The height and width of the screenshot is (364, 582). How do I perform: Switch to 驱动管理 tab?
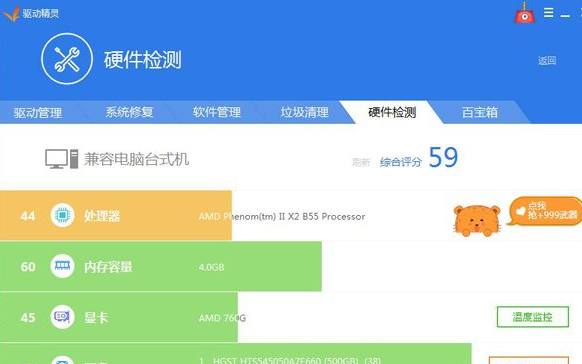[38, 113]
